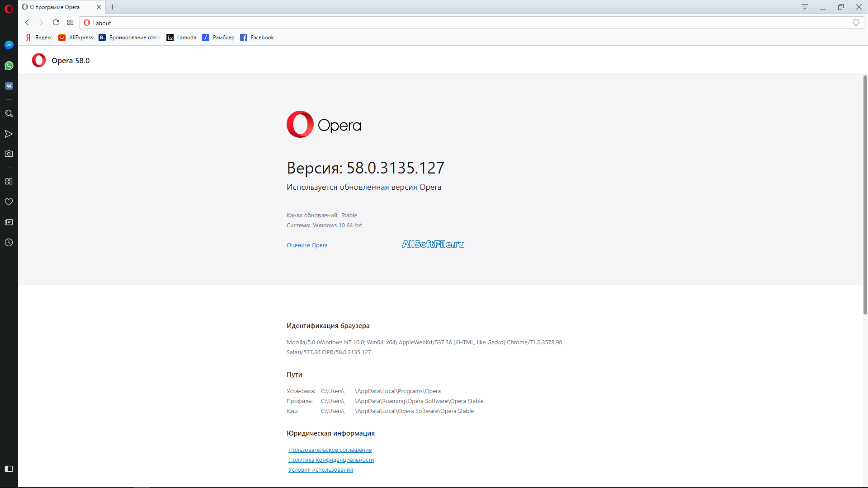868x488 pixels.
Task: Open Бронирование отелей bookmark
Action: click(130, 38)
